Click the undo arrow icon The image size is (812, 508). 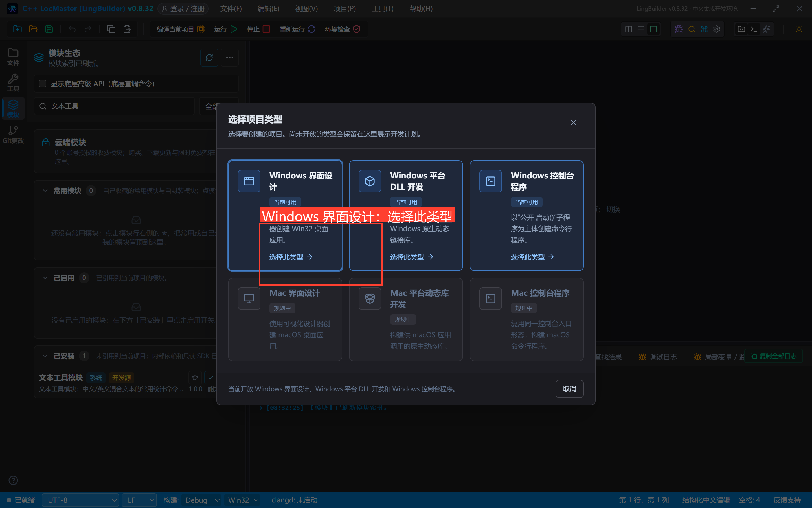pyautogui.click(x=72, y=29)
